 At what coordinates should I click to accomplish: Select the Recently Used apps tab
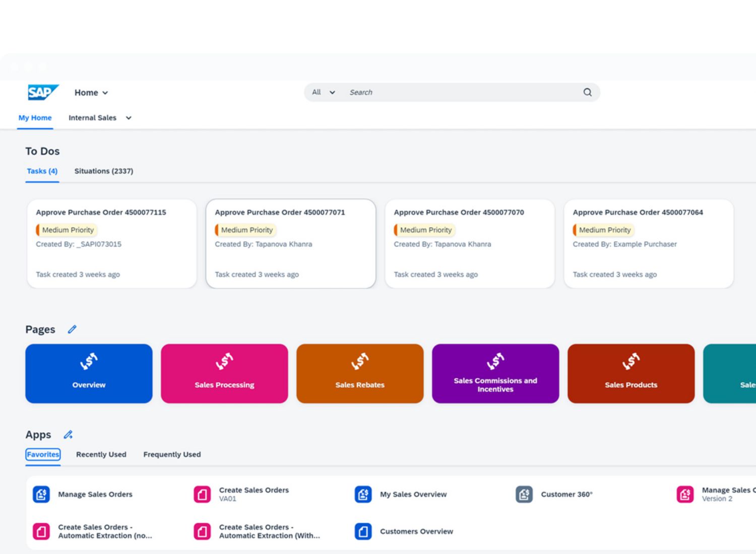click(101, 454)
